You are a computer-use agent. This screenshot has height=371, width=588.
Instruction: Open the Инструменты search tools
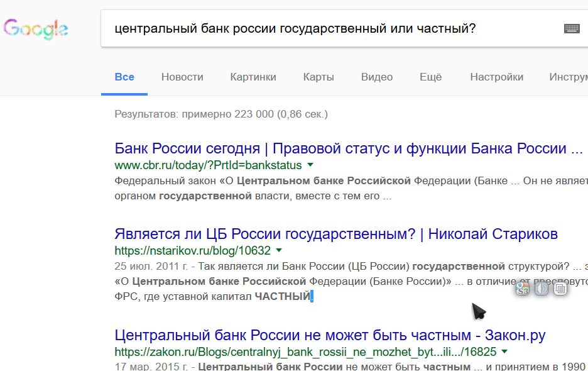point(569,77)
